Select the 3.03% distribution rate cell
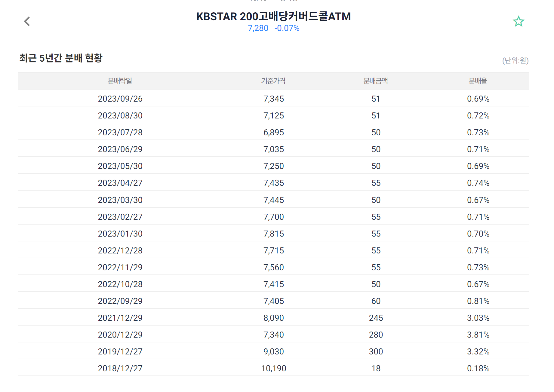 coord(478,318)
